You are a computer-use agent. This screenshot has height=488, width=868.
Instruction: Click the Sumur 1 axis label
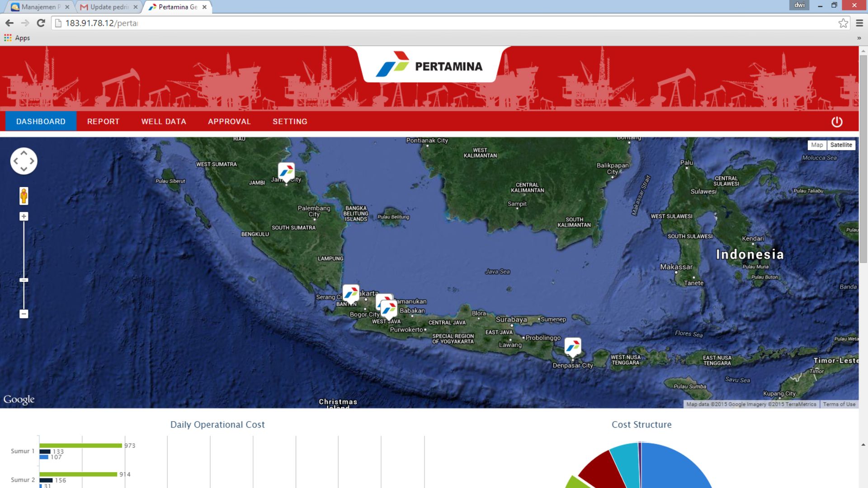click(x=23, y=451)
